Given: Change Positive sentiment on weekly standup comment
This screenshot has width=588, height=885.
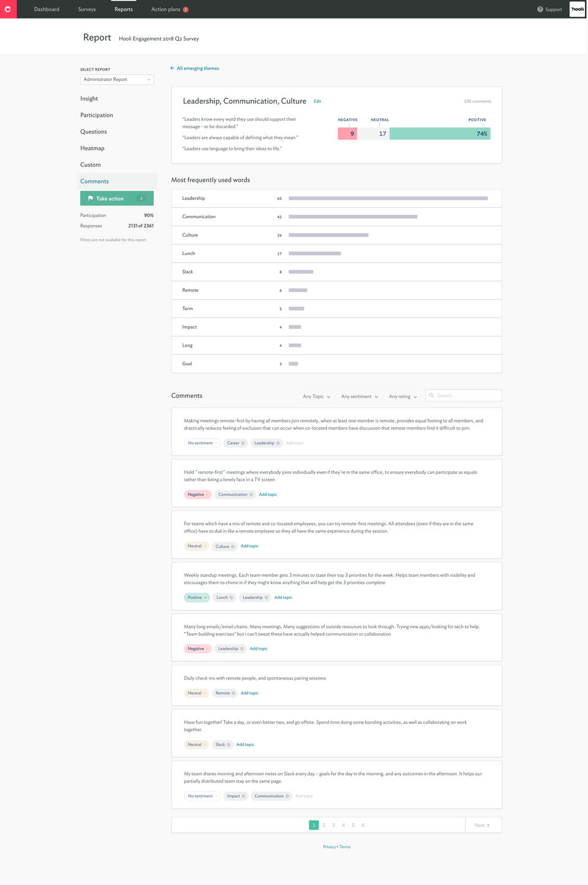Looking at the screenshot, I should point(197,598).
